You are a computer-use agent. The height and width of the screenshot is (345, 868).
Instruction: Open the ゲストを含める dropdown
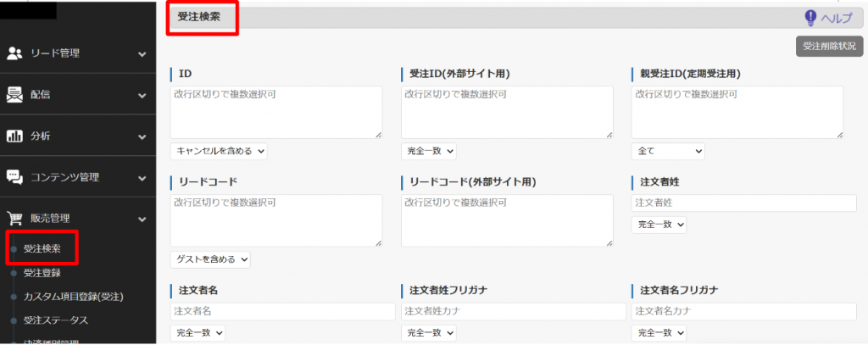[210, 259]
